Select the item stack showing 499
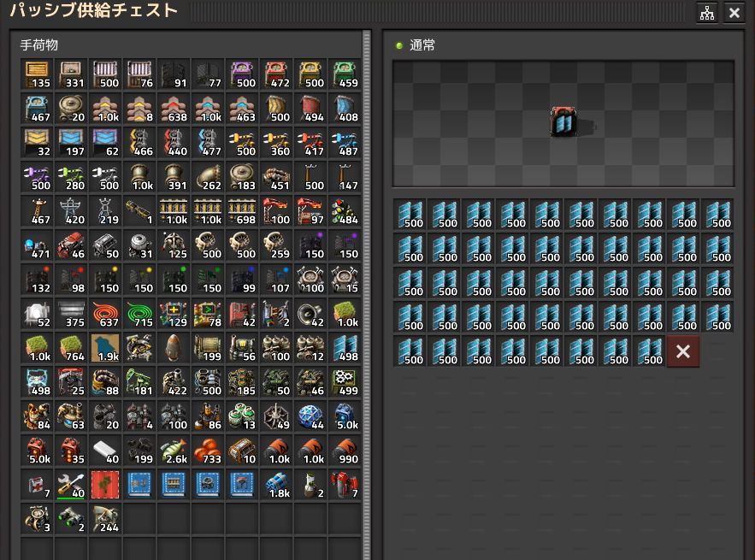The image size is (755, 560). pos(345,382)
